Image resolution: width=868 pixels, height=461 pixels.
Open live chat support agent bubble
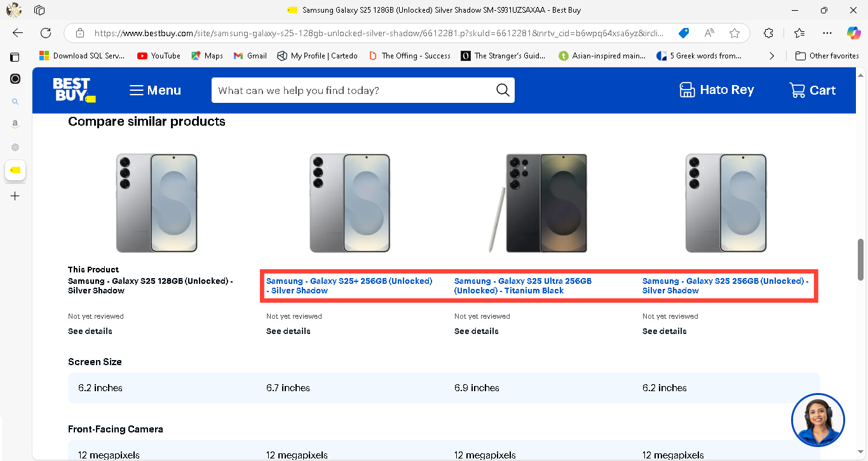(818, 420)
